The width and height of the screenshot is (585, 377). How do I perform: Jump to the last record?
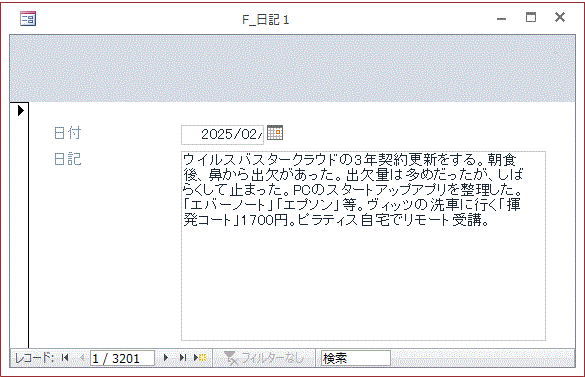pyautogui.click(x=182, y=358)
